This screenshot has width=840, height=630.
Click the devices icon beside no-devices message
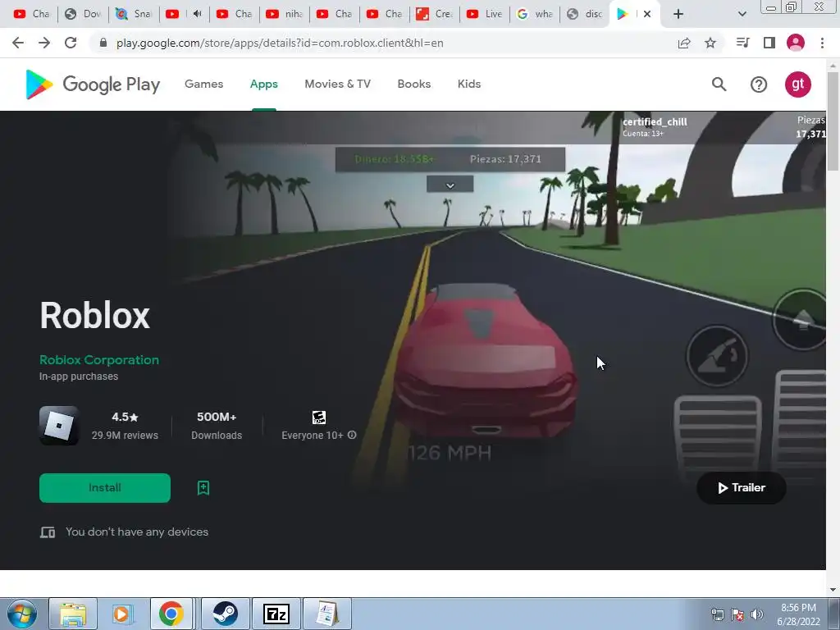48,532
